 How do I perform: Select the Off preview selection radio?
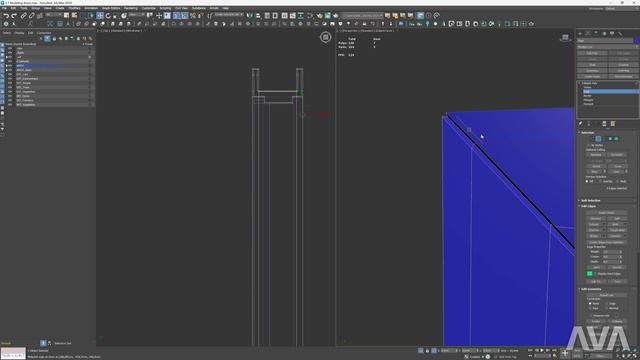(x=587, y=181)
